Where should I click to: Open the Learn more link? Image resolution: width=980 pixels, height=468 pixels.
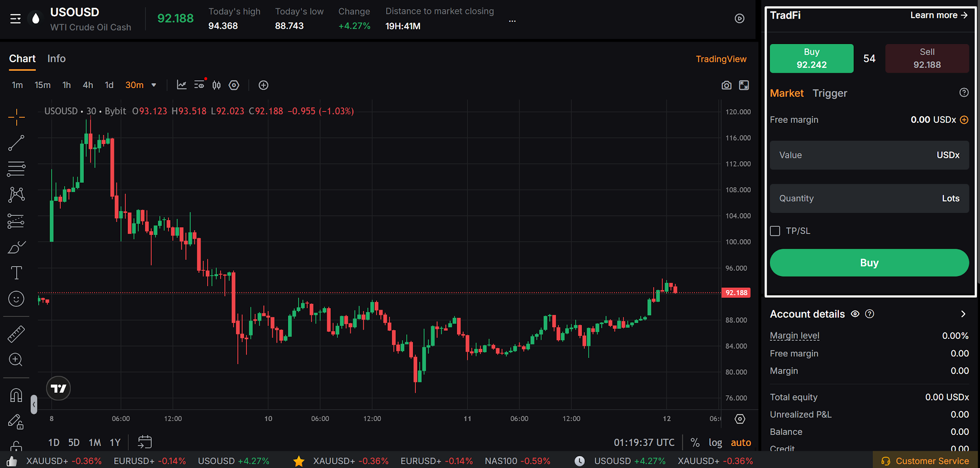click(x=939, y=15)
